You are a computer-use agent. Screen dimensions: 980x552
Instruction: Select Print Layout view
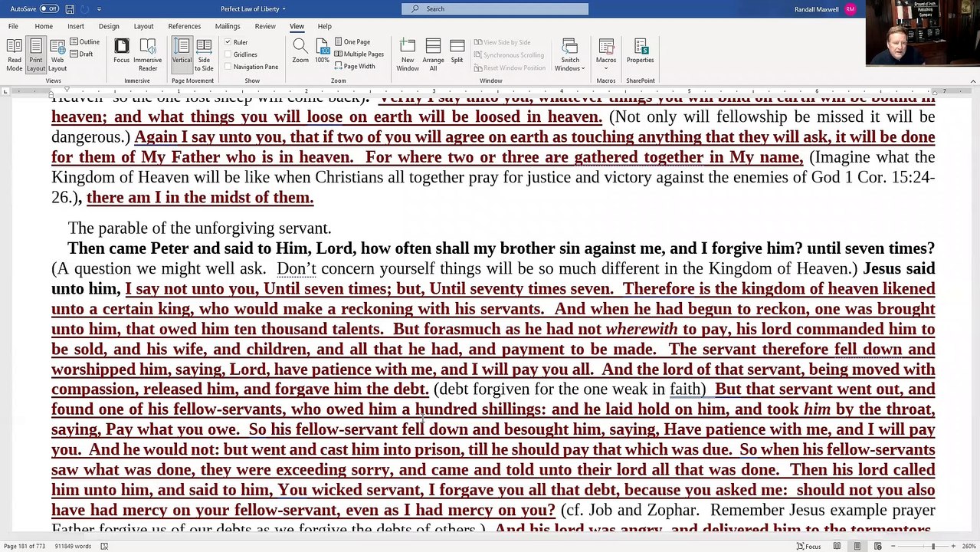(x=36, y=54)
